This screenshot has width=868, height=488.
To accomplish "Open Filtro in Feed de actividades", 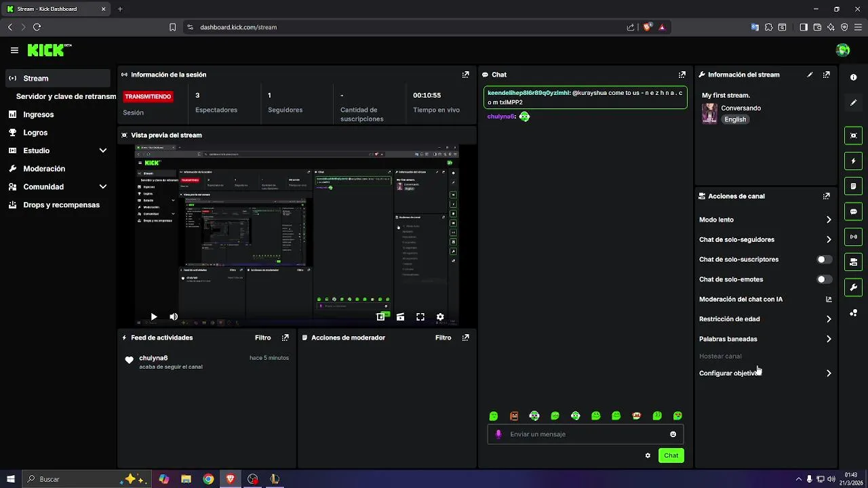I will (262, 338).
